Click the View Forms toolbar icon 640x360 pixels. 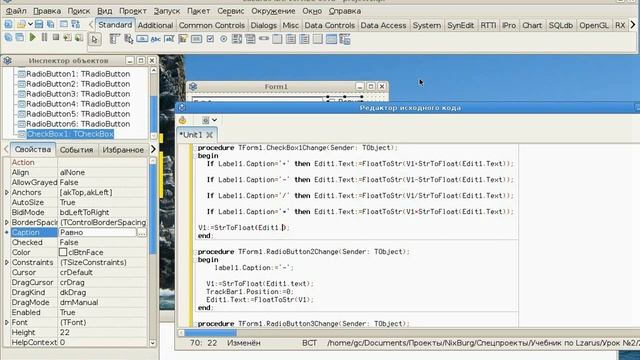pos(20,38)
